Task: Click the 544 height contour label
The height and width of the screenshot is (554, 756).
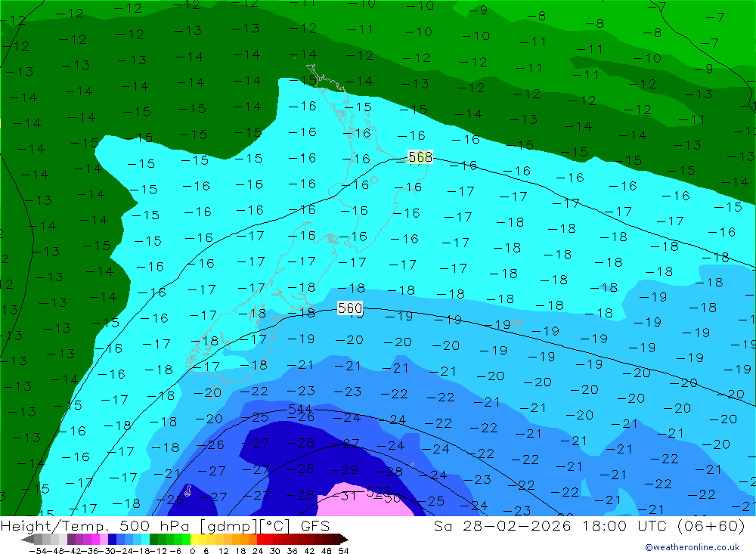Action: click(x=300, y=410)
